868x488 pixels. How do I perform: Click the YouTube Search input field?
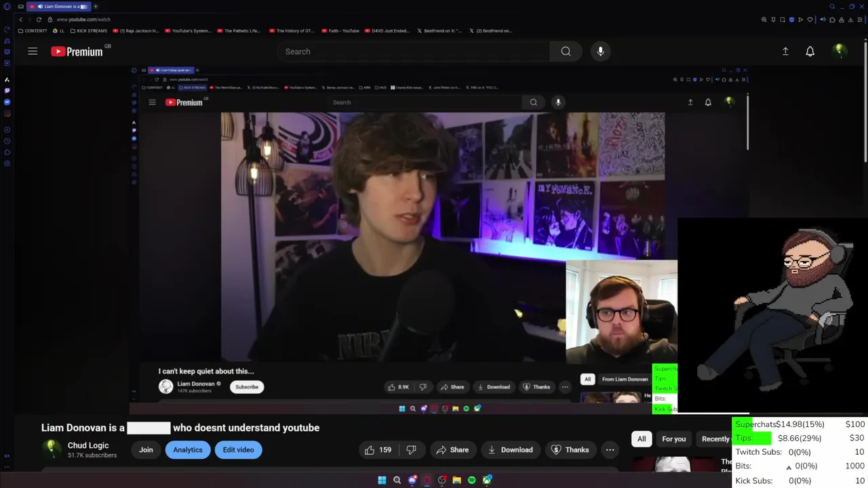(x=414, y=52)
